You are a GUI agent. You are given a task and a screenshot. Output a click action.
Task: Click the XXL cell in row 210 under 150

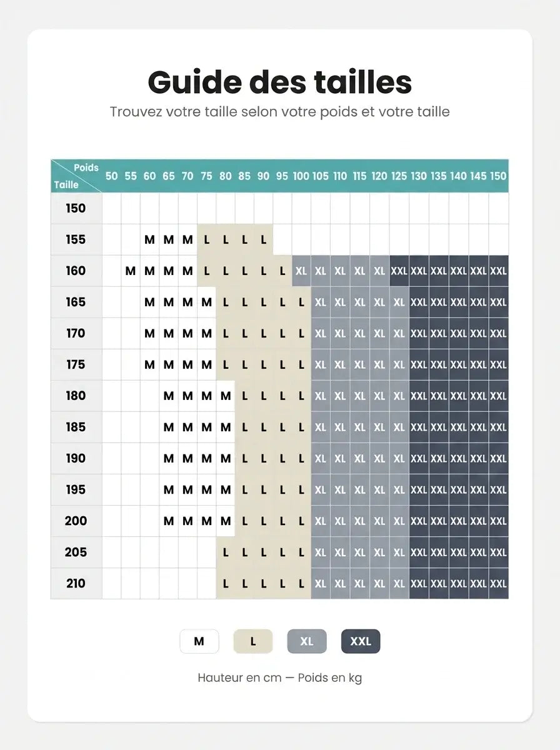[498, 583]
